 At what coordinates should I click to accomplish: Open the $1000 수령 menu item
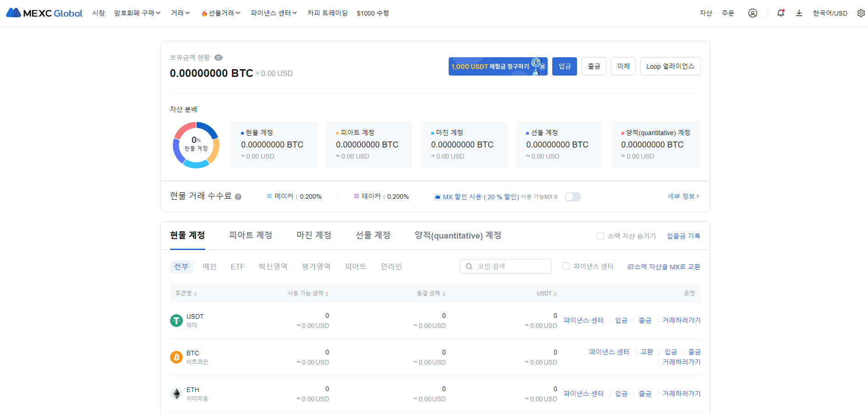[373, 13]
